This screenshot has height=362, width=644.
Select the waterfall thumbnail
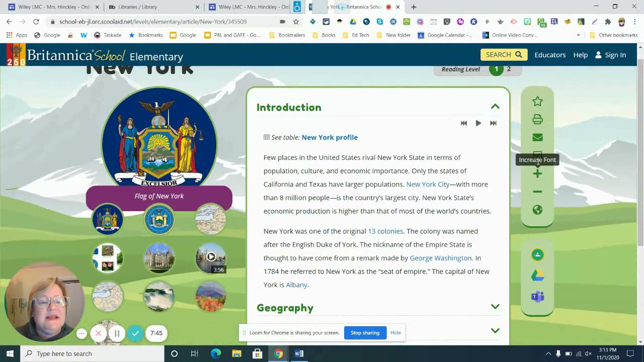coord(159,296)
